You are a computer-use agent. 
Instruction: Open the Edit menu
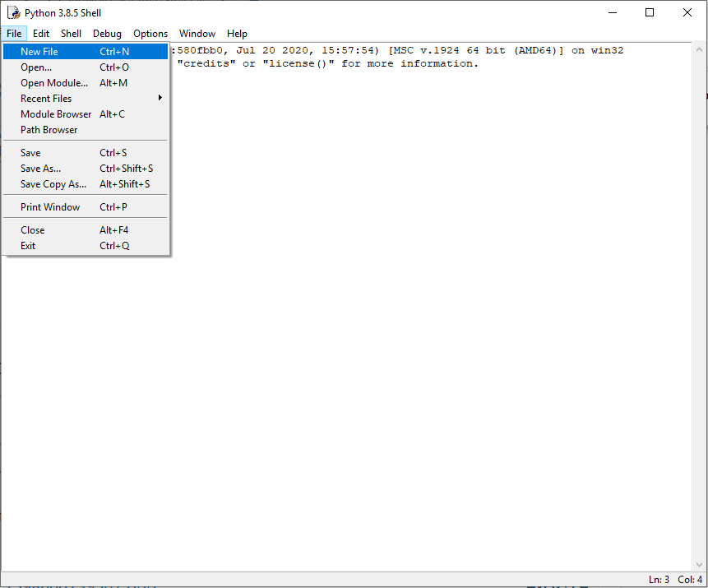(x=41, y=34)
